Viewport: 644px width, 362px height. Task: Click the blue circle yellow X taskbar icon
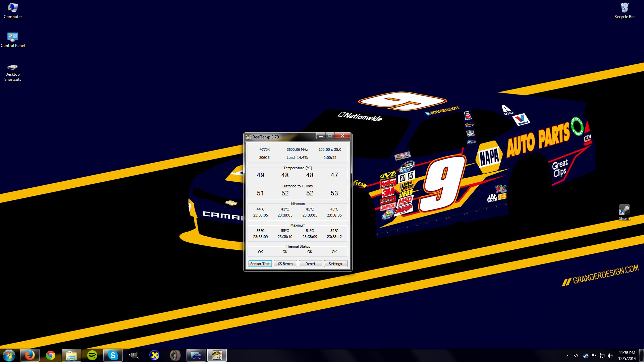[155, 355]
